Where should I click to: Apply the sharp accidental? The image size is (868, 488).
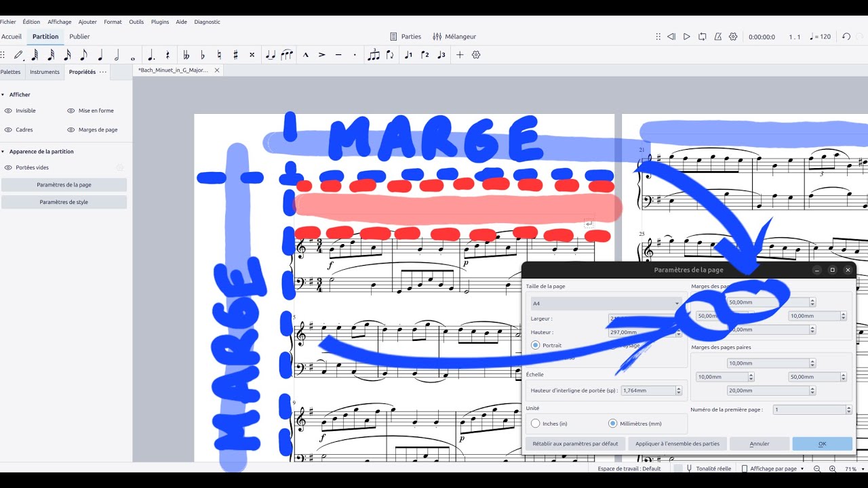click(x=235, y=55)
